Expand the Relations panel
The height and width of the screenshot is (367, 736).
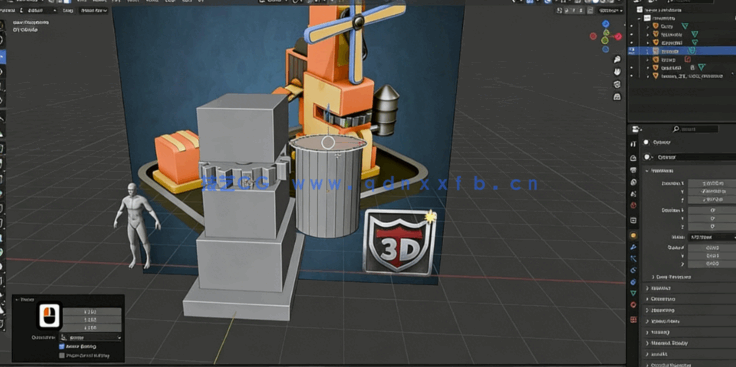coord(659,288)
